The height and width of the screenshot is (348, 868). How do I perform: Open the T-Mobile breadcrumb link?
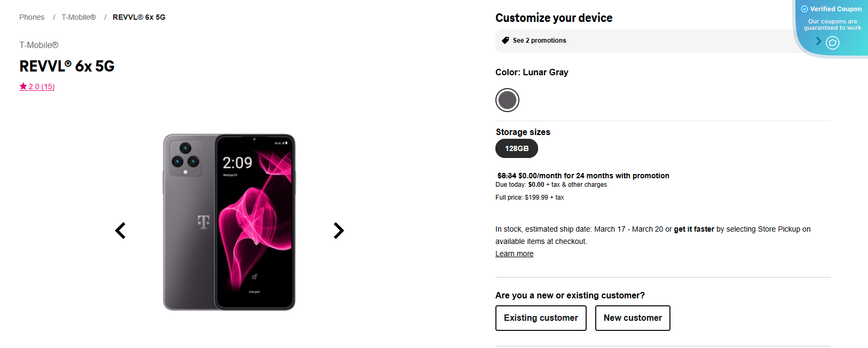tap(78, 17)
